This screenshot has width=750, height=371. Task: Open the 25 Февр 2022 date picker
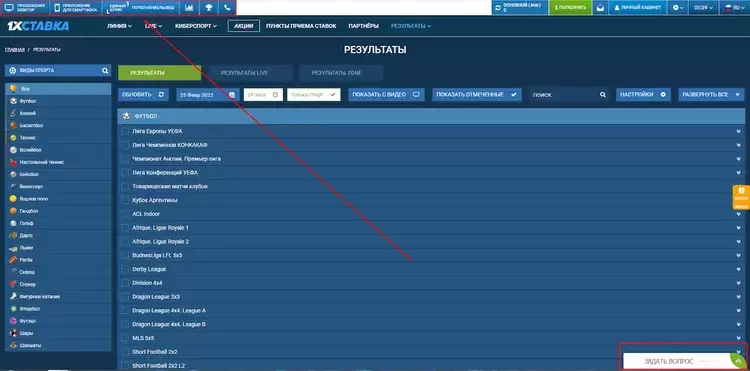208,95
